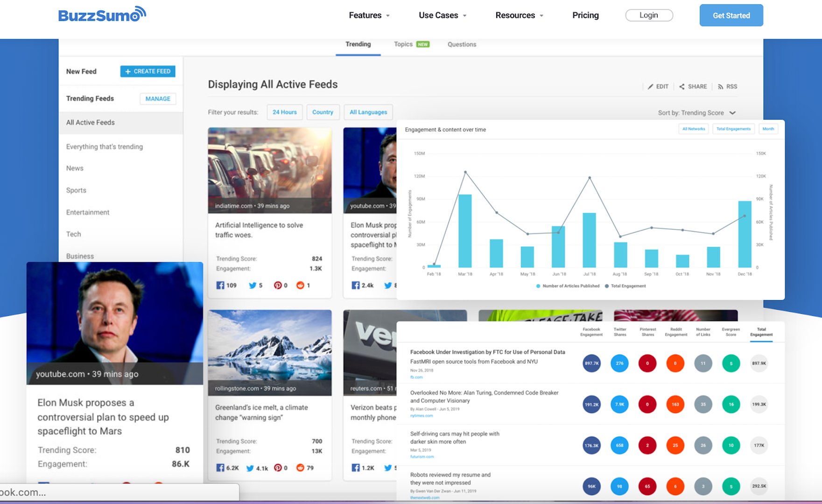Screen dimensions: 822x504
Task: Switch to the Topics tab
Action: point(403,44)
